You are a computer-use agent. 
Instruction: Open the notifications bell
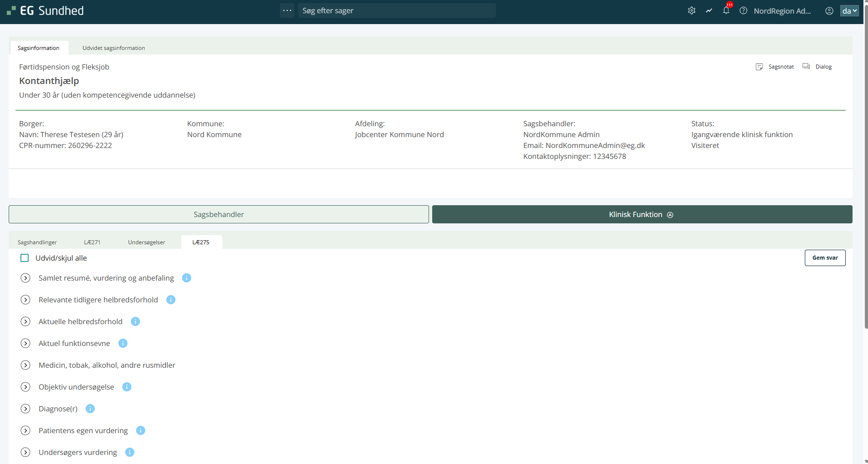coord(726,10)
